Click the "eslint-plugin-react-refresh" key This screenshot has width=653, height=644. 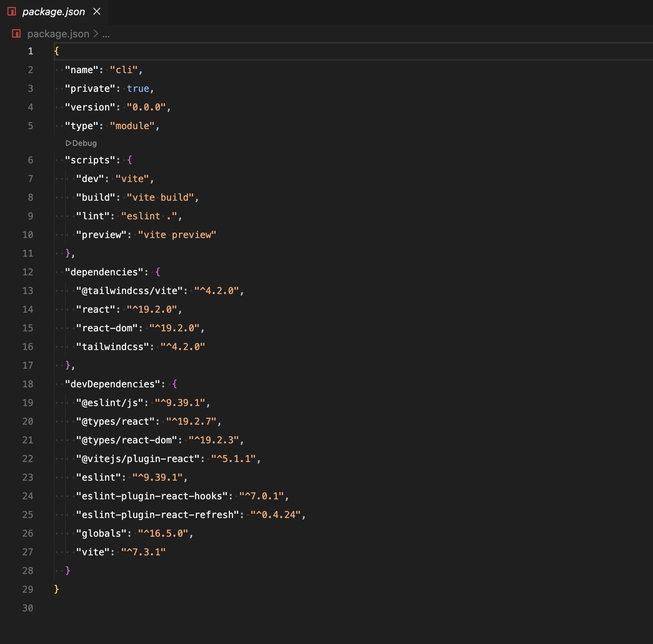(158, 514)
